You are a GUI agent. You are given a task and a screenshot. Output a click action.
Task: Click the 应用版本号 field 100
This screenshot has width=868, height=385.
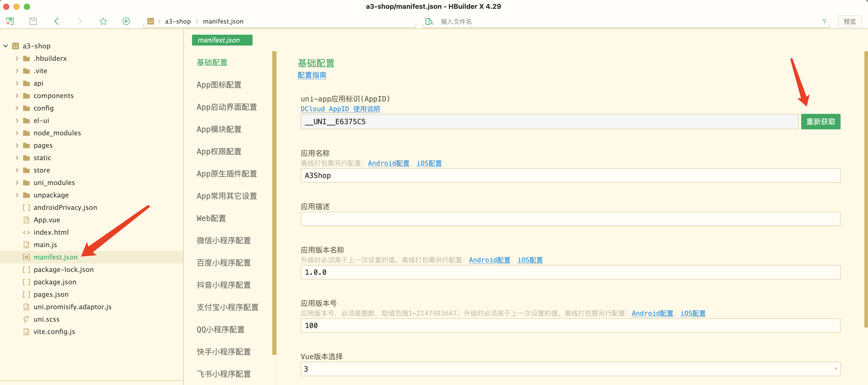point(570,326)
